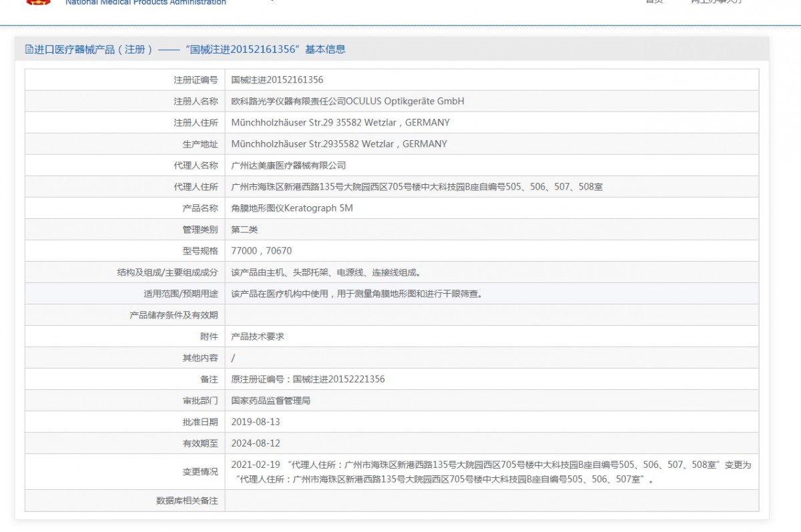Click the management class value "第二类"

(x=244, y=230)
